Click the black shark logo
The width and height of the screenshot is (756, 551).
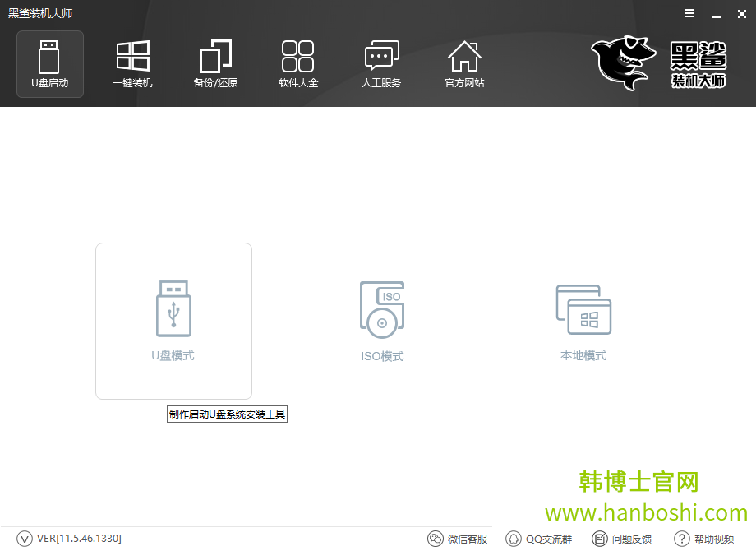pos(622,63)
